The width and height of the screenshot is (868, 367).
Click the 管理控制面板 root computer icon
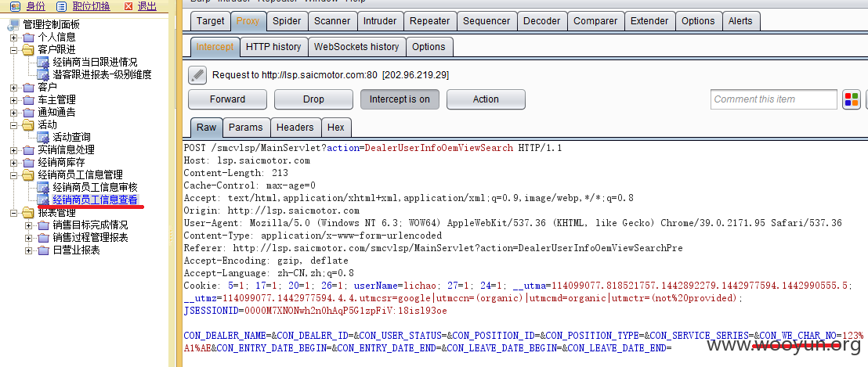tap(14, 25)
